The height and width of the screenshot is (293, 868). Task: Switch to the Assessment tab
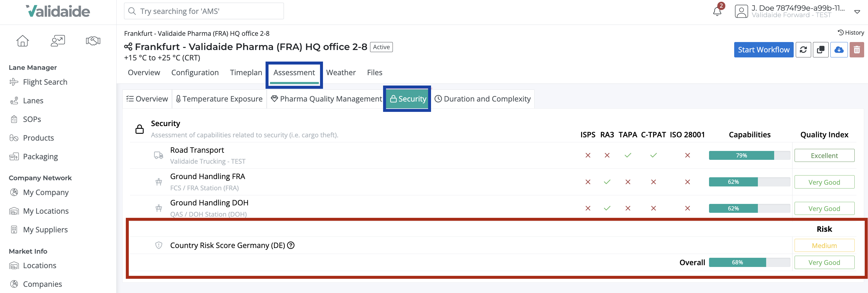point(294,73)
